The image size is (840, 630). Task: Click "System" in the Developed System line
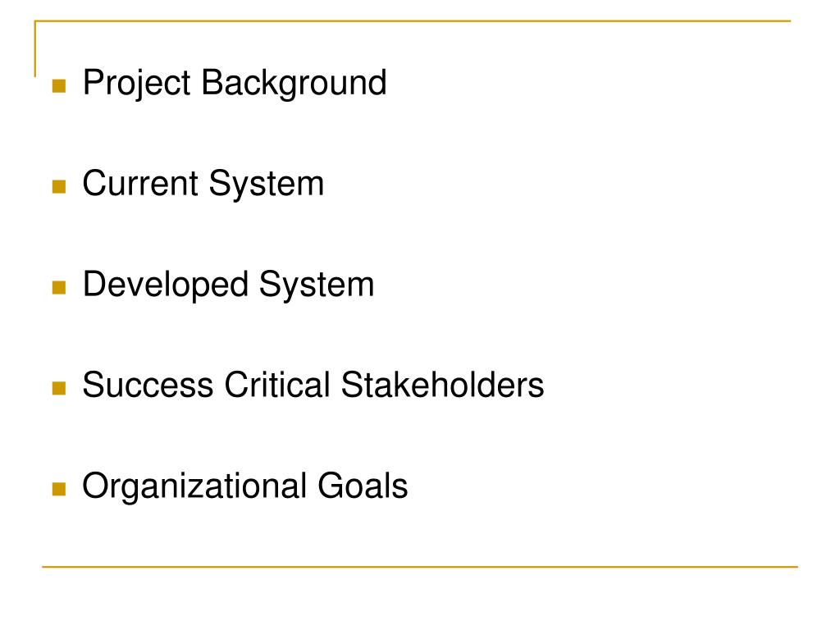pos(317,285)
